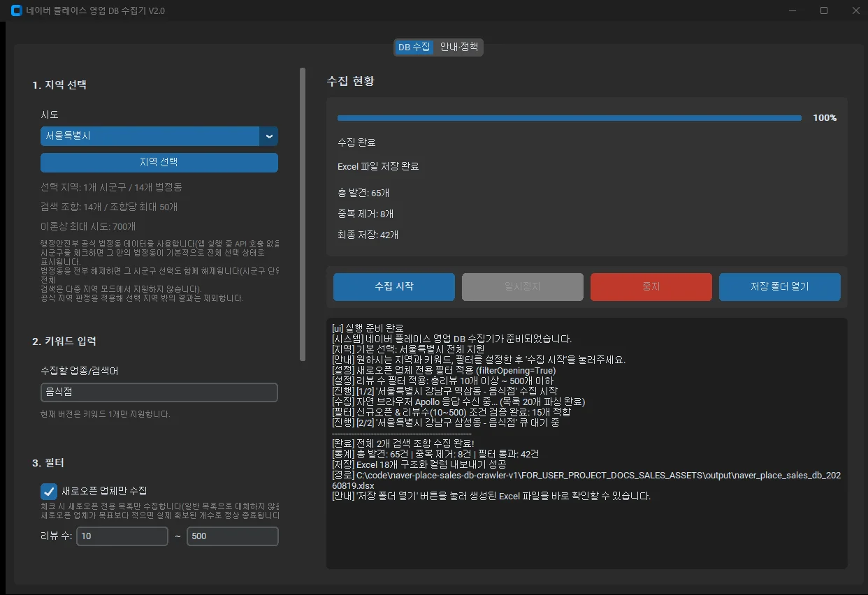Image resolution: width=868 pixels, height=595 pixels.
Task: Click the app icon in the title bar
Action: click(x=16, y=10)
